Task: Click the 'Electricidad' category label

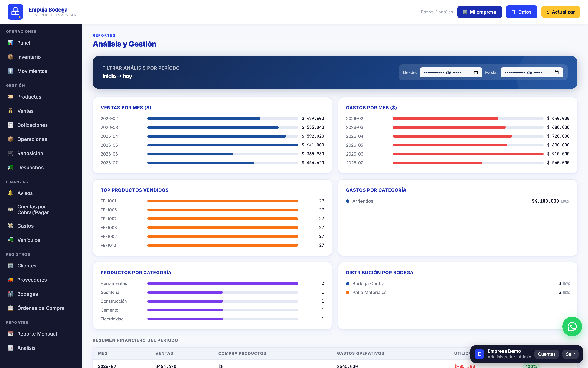Action: click(112, 319)
